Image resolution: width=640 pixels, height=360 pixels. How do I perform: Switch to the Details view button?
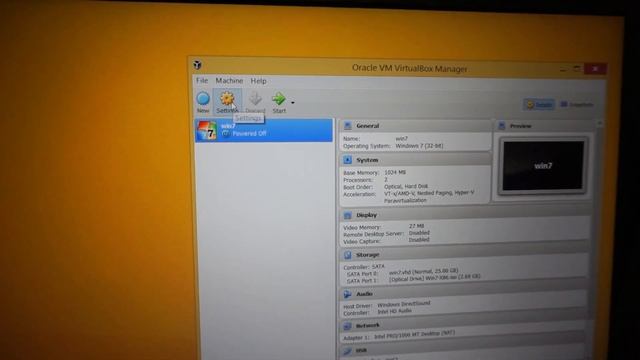point(539,104)
